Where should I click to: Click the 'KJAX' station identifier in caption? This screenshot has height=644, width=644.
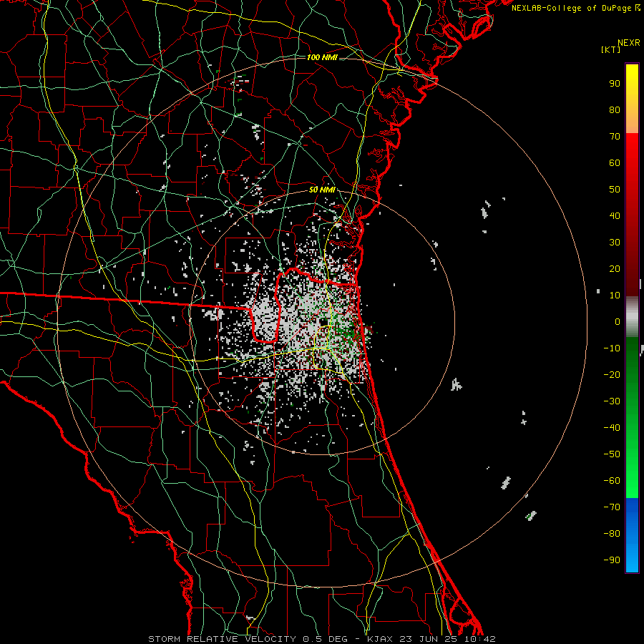[x=379, y=639]
